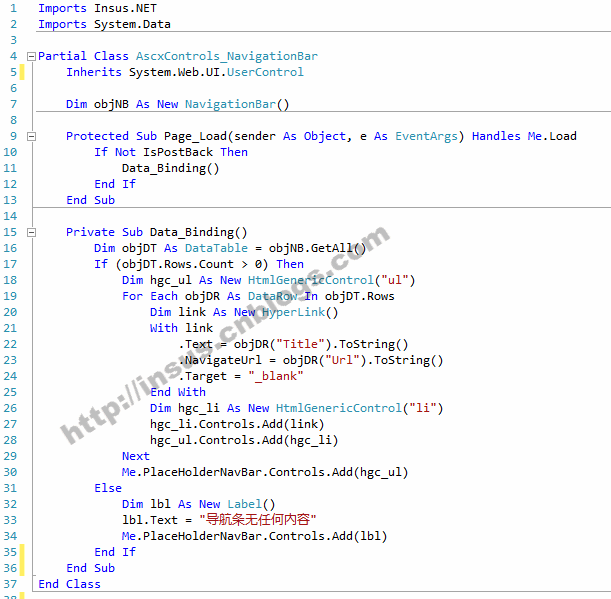Click the "ul" string literal
The width and height of the screenshot is (611, 599).
click(x=394, y=280)
